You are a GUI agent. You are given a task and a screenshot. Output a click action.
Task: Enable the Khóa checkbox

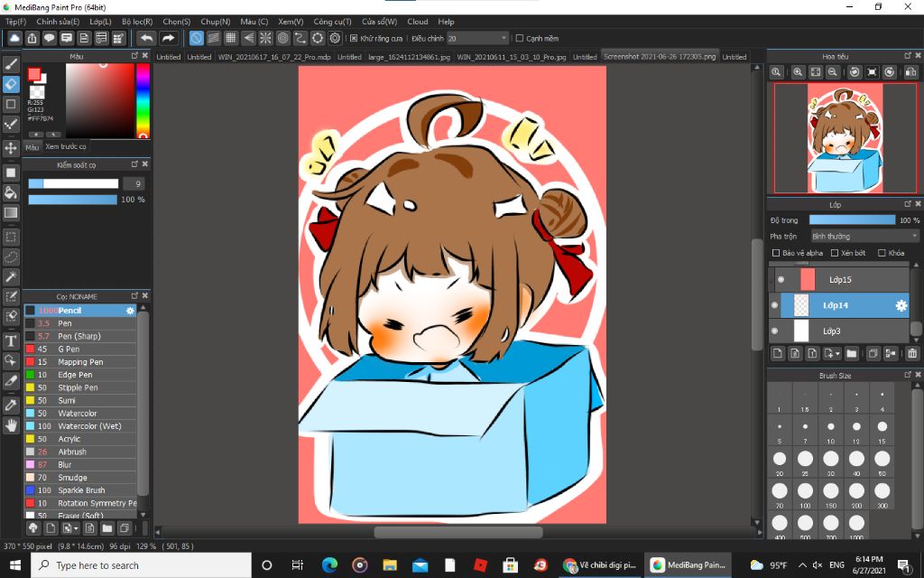point(882,253)
